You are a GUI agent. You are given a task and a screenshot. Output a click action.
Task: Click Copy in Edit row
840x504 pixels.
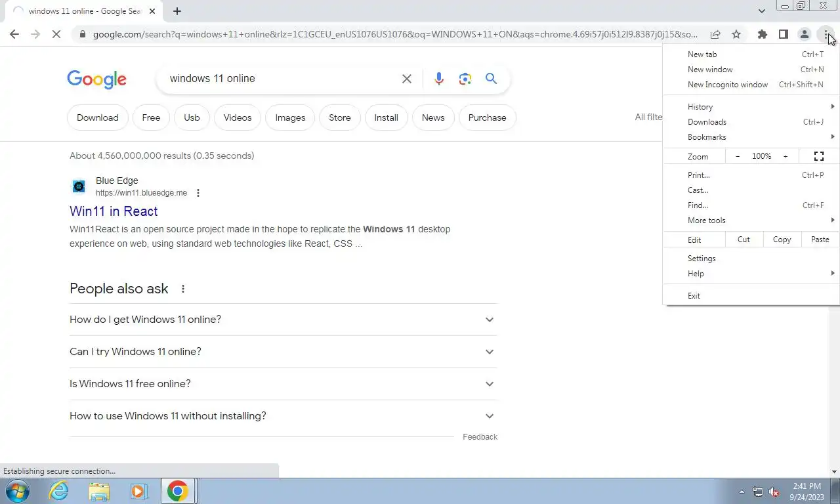point(782,240)
